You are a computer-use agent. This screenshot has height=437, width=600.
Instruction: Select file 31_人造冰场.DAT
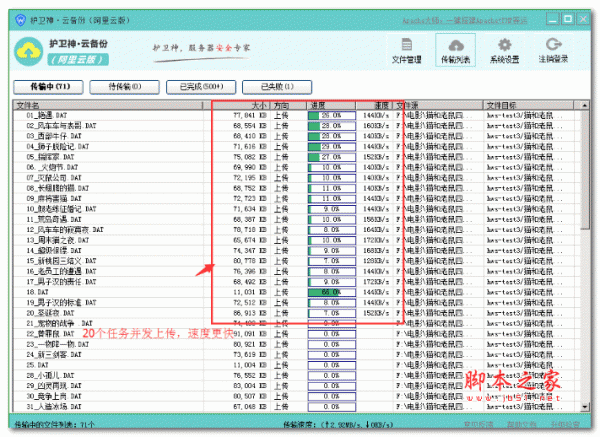coord(54,407)
